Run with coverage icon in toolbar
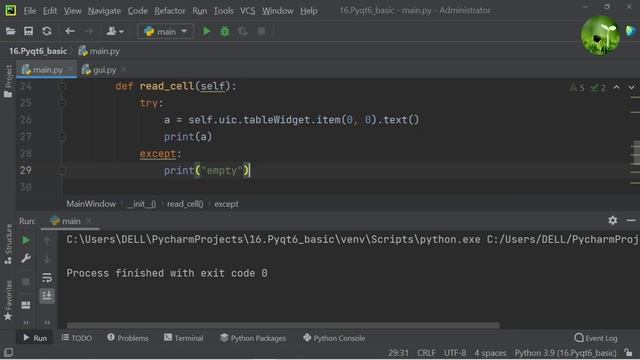 [243, 31]
